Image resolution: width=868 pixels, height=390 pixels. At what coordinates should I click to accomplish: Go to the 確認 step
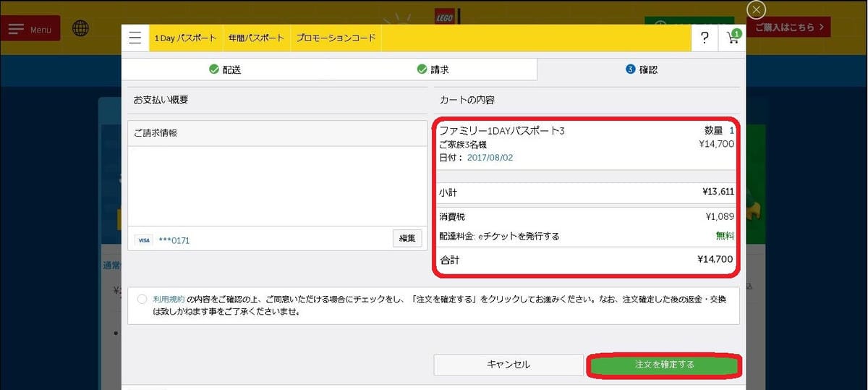(x=642, y=69)
